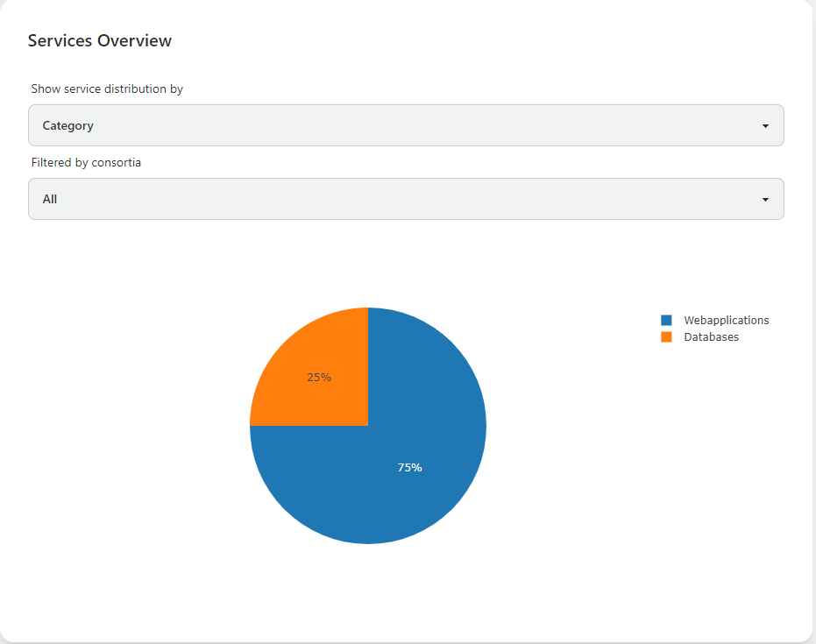Toggle the Webapplications legend entry

[726, 321]
